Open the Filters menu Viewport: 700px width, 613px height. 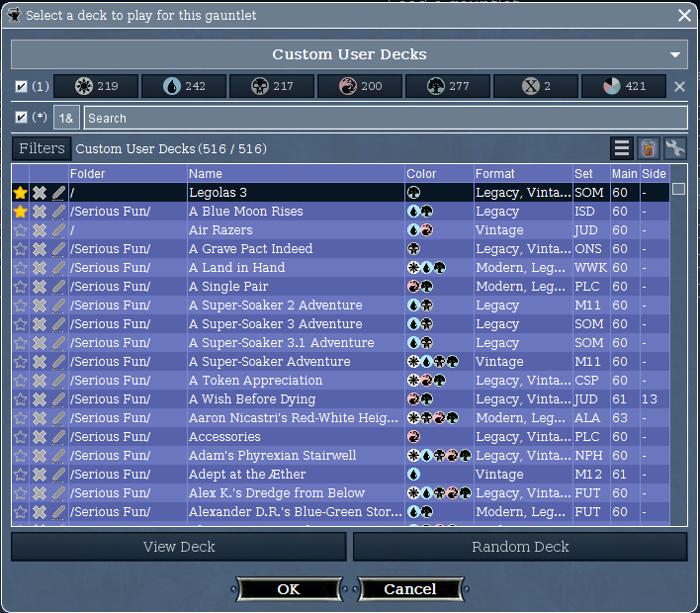pos(42,149)
